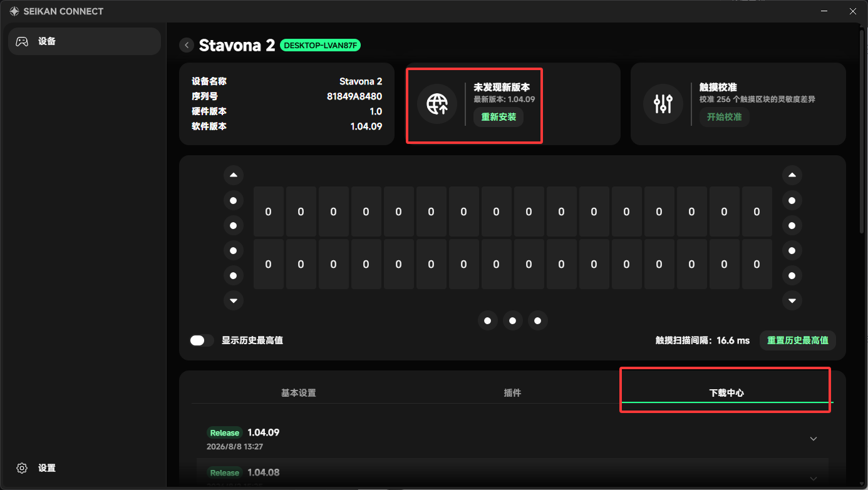Viewport: 868px width, 490px height.
Task: Click the serial number 81849A8480
Action: 354,96
